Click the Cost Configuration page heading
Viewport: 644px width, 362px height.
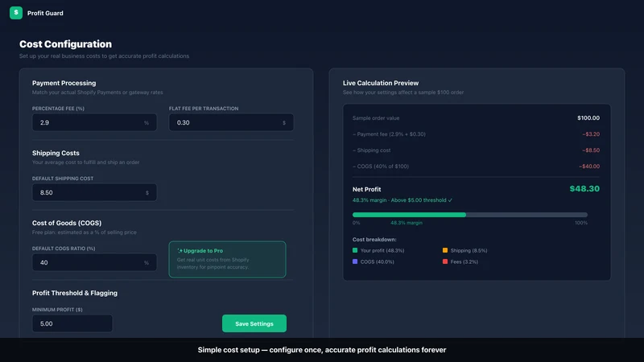65,44
